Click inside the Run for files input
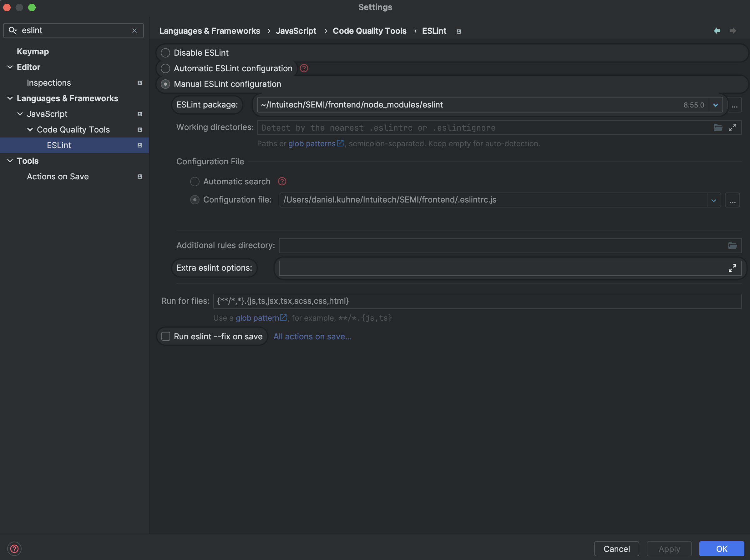 point(407,301)
